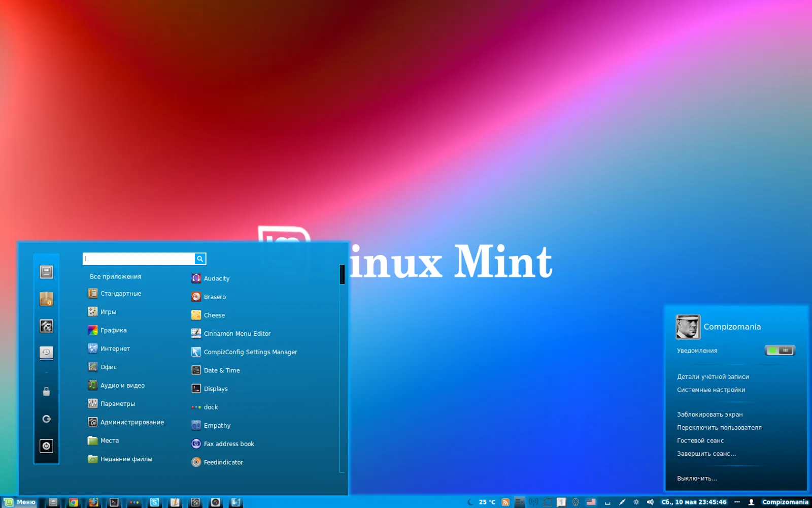This screenshot has width=812, height=508.
Task: Open Системные настройки from user menu
Action: pyautogui.click(x=711, y=390)
